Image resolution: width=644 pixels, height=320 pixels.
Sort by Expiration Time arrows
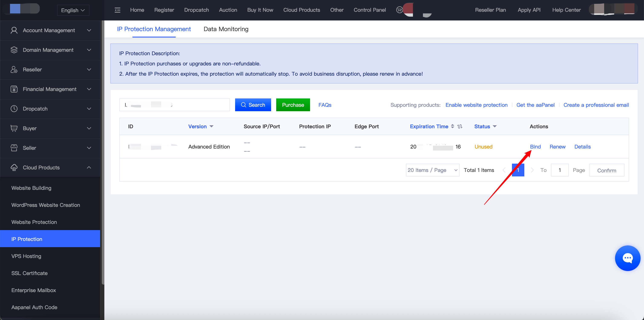click(x=452, y=126)
